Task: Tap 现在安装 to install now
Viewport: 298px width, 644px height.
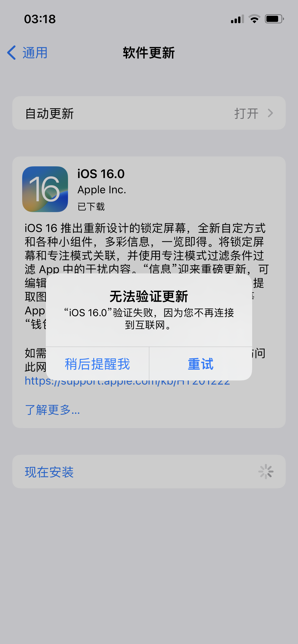Action: [49, 472]
